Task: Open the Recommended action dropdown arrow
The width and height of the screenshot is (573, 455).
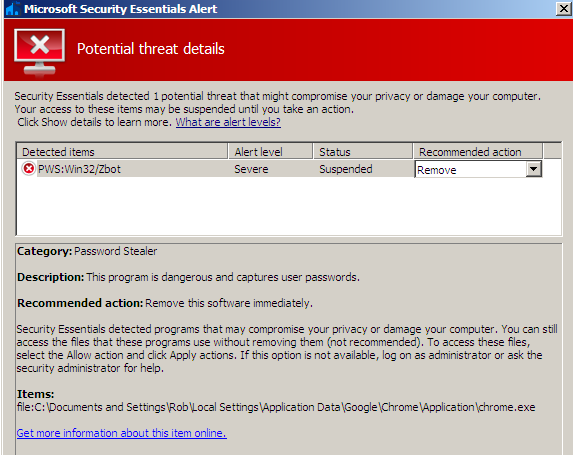Action: pyautogui.click(x=534, y=169)
